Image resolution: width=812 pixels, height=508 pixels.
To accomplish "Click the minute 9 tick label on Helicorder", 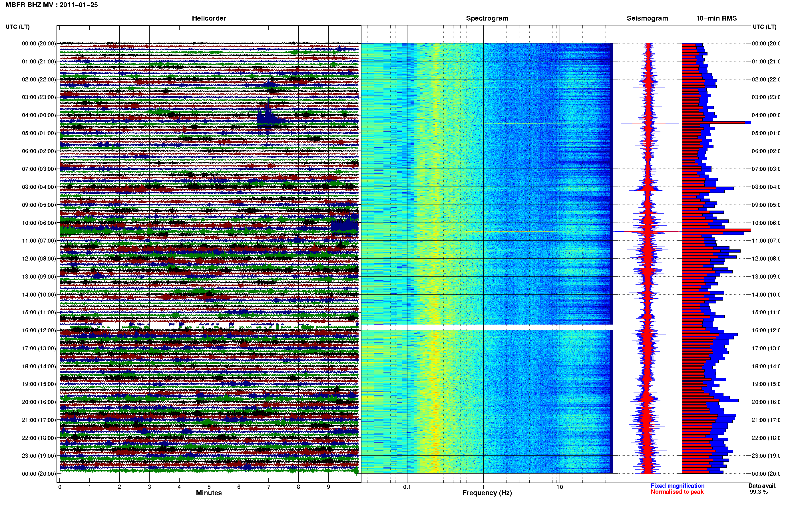I will (328, 487).
